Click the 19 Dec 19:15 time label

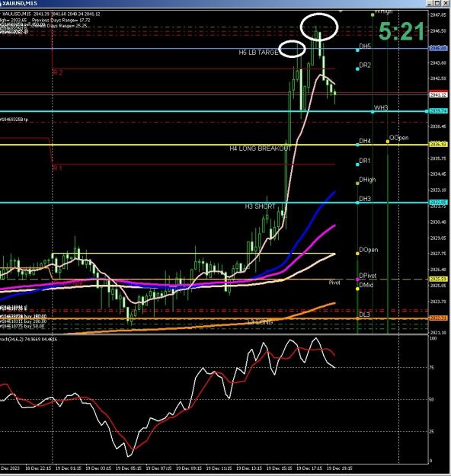340,468
